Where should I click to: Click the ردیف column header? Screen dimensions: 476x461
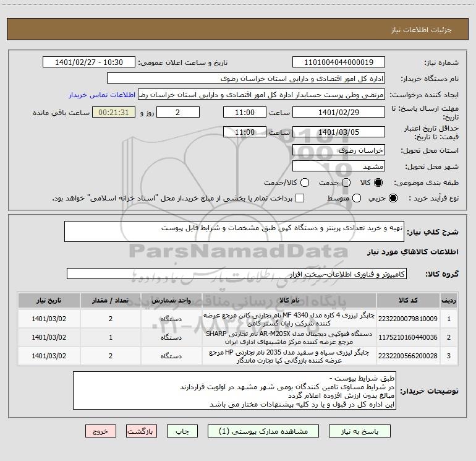[x=449, y=300]
